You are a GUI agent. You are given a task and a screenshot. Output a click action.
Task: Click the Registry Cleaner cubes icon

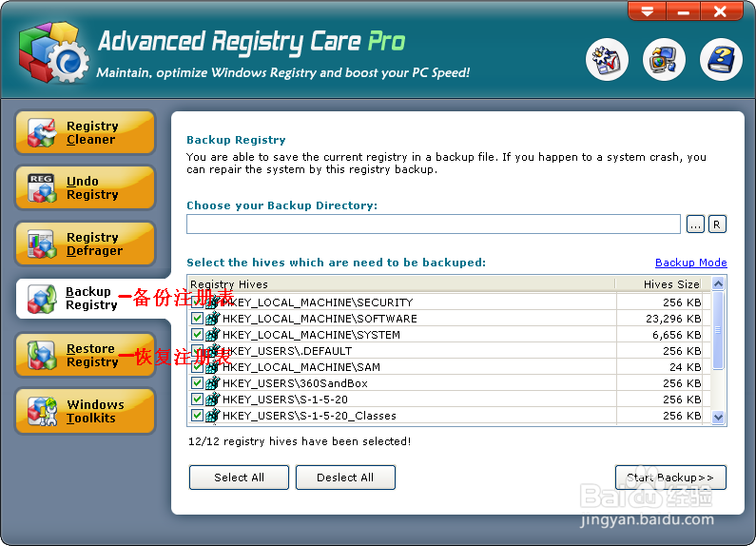click(x=42, y=132)
